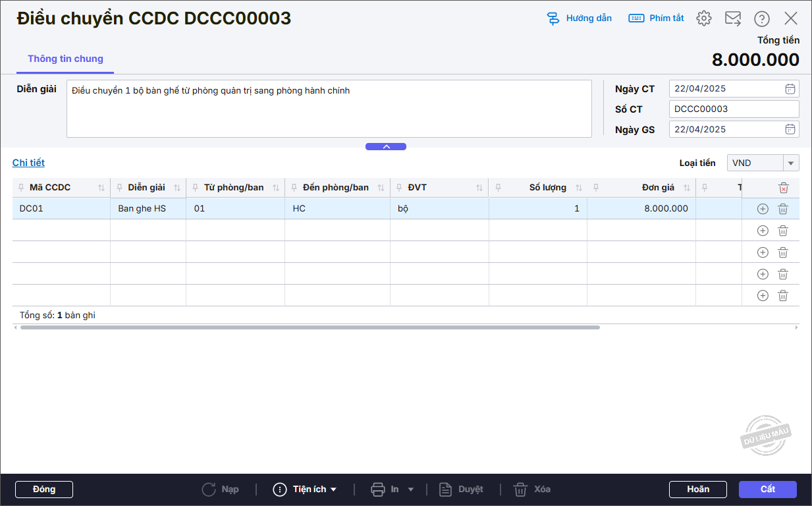
Task: Sort table by Đơn giá column
Action: click(x=687, y=188)
